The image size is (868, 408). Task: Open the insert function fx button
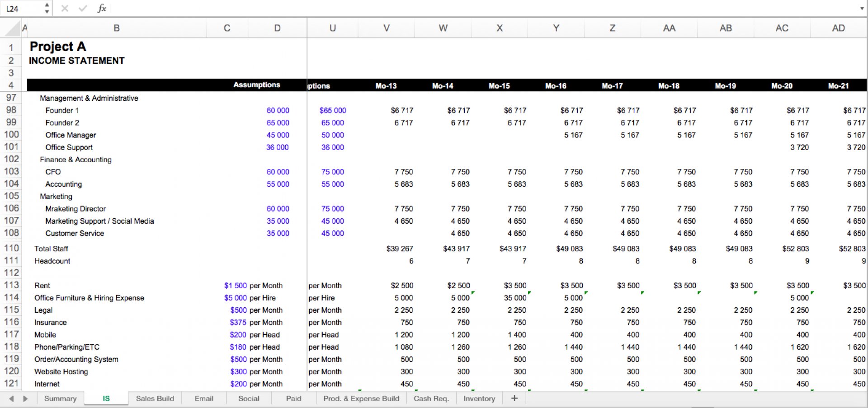click(x=102, y=8)
